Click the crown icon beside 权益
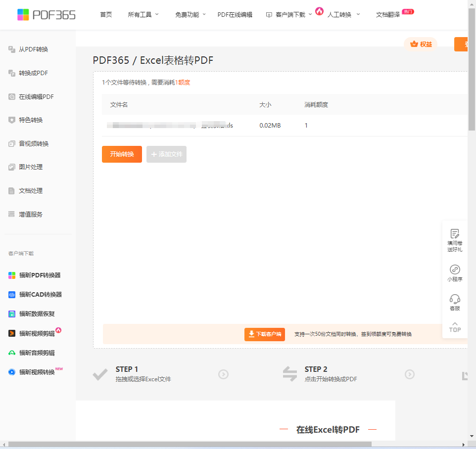This screenshot has width=476, height=449. [x=414, y=45]
